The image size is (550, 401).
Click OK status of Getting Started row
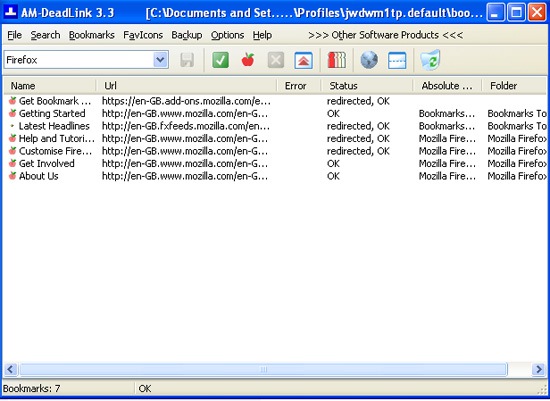pyautogui.click(x=333, y=113)
